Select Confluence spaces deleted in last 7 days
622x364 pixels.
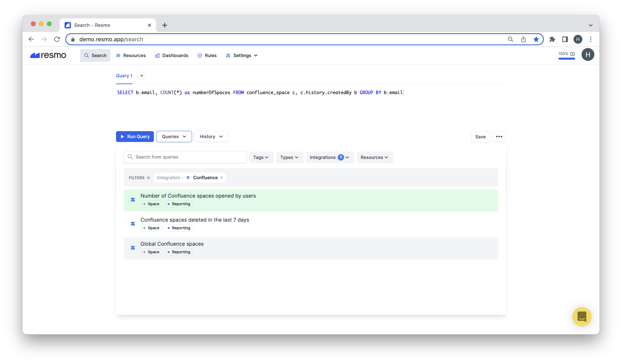pos(311,224)
